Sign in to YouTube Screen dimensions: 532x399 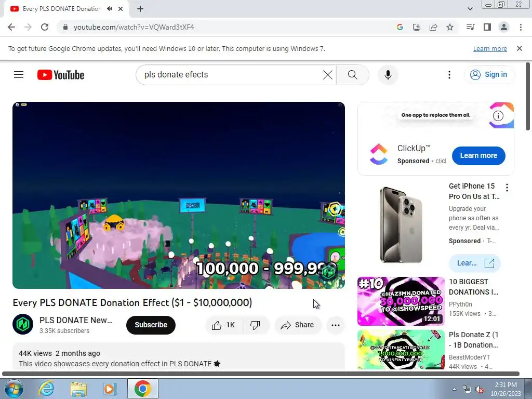(489, 75)
